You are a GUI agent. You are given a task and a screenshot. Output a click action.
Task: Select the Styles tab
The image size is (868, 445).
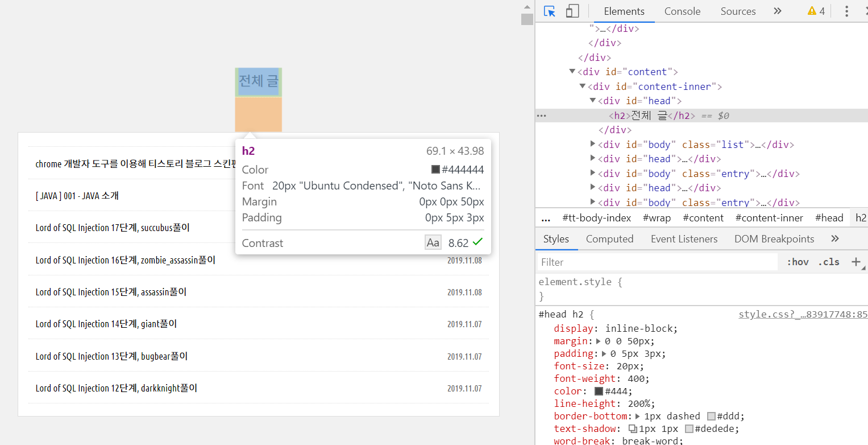click(556, 239)
